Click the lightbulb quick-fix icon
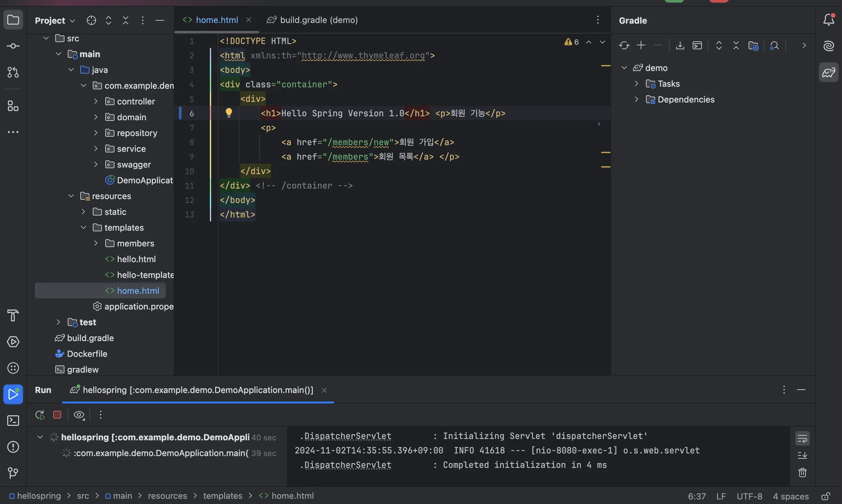Viewport: 842px width, 504px height. (229, 113)
